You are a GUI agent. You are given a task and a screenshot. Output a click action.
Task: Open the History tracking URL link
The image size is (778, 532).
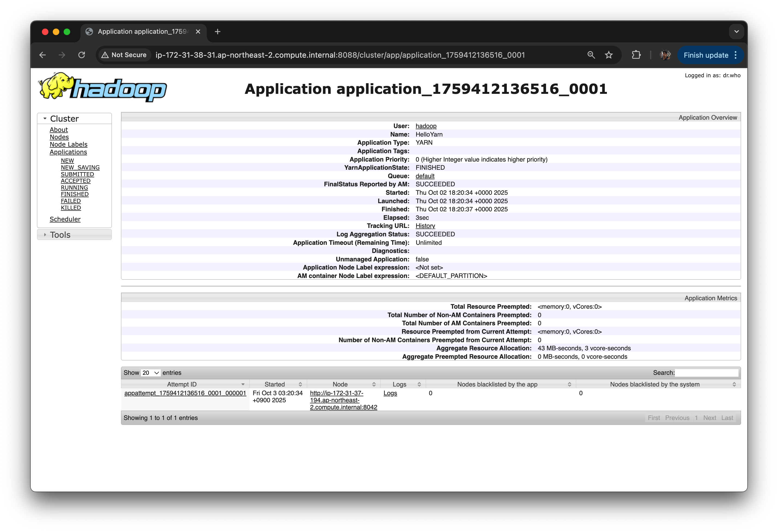pyautogui.click(x=425, y=226)
